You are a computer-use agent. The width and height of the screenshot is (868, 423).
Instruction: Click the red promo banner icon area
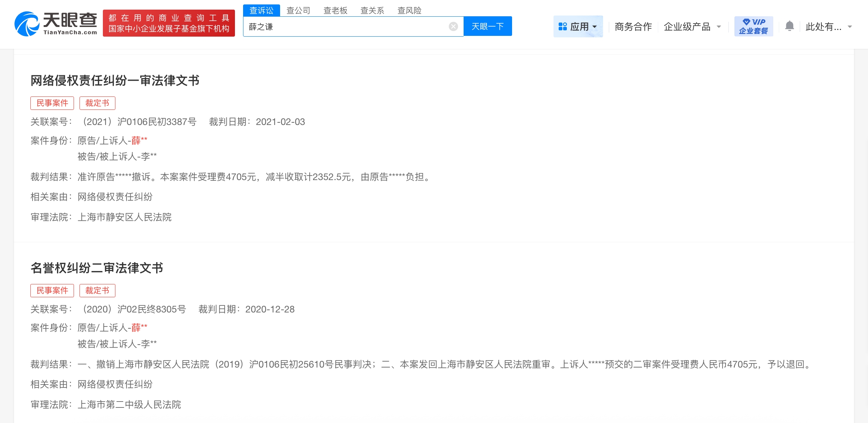click(x=169, y=23)
